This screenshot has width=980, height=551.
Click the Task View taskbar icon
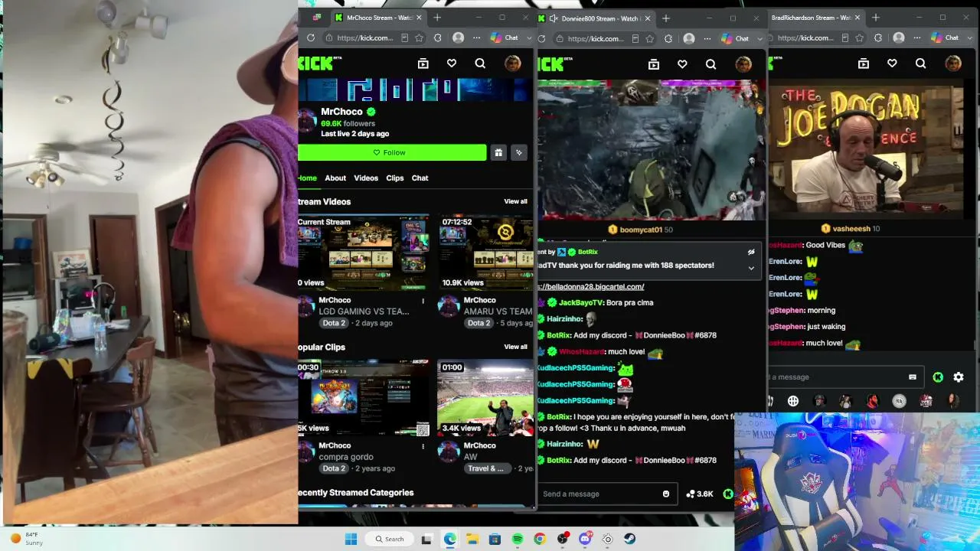point(426,539)
